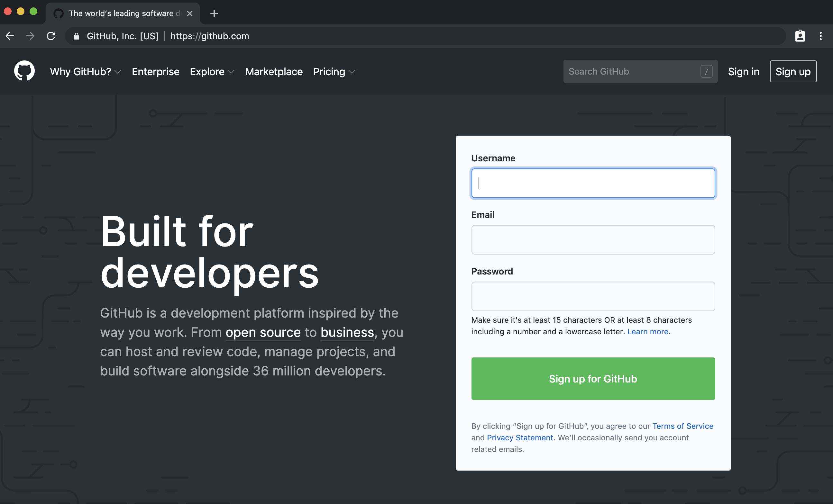The width and height of the screenshot is (833, 504).
Task: Click the Privacy Statement link
Action: 519,437
